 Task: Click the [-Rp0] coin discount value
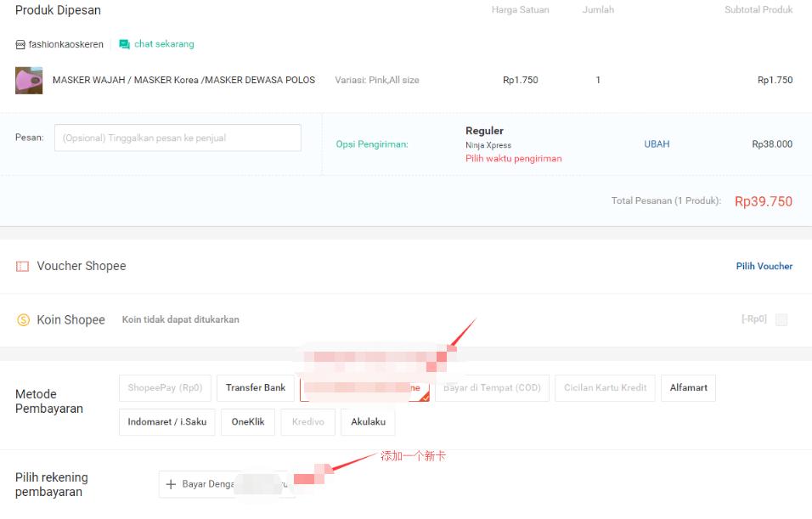coord(754,319)
